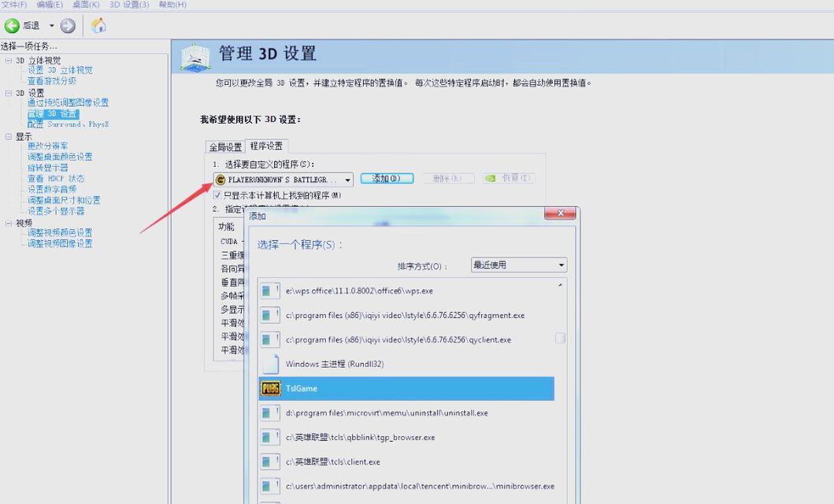Click the 删除 button
Viewport: 834px width, 504px height.
447,179
